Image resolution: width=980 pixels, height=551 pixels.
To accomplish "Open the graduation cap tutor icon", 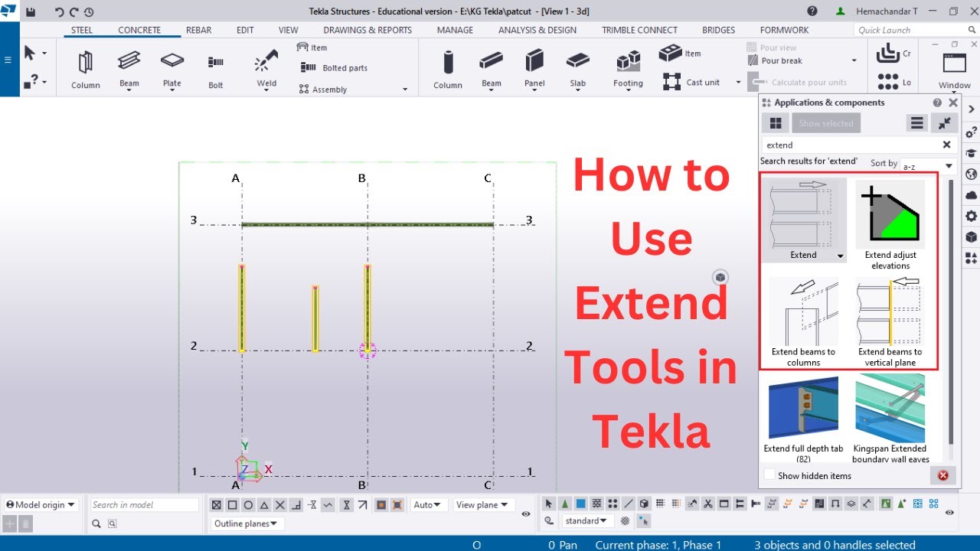I will pos(972,153).
